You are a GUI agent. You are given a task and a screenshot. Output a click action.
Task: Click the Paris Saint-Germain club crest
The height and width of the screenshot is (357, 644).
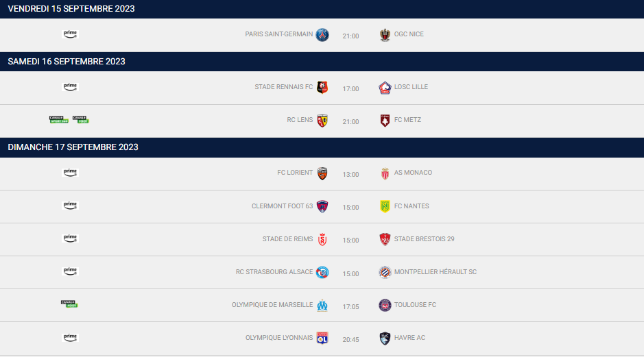click(x=322, y=35)
